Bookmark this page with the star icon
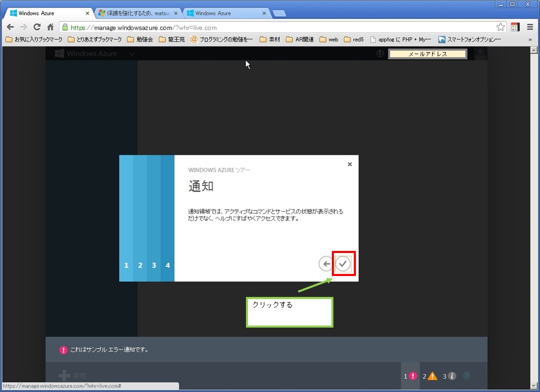The image size is (540, 392). 501,27
